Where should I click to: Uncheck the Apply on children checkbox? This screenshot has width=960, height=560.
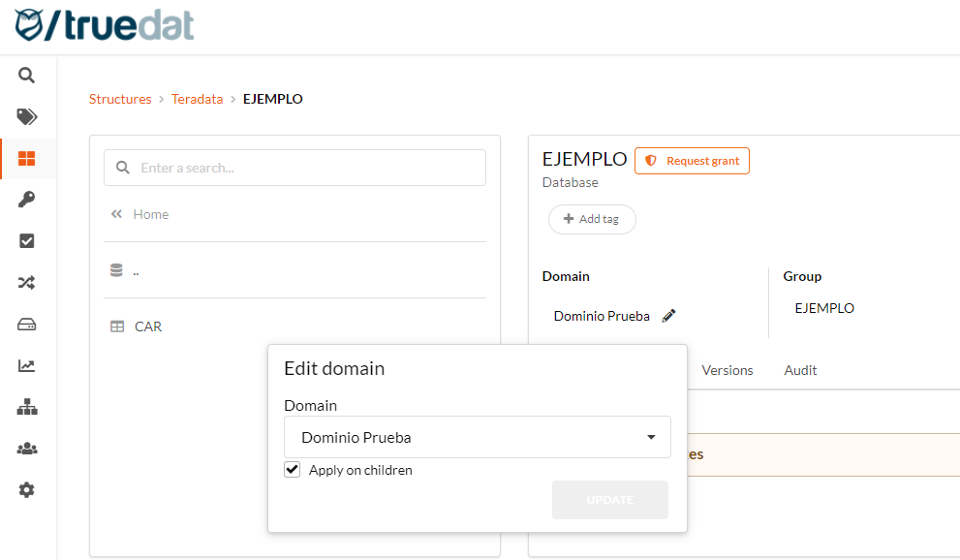(293, 470)
